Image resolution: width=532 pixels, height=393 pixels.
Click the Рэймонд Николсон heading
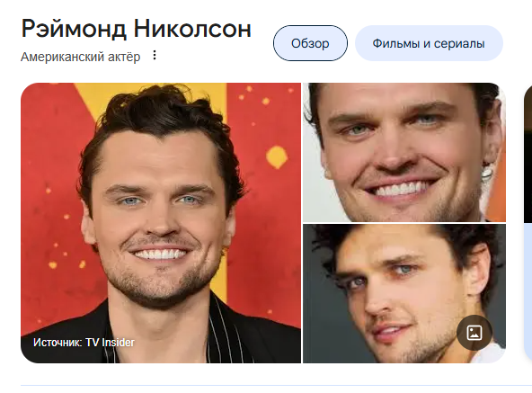coord(137,29)
